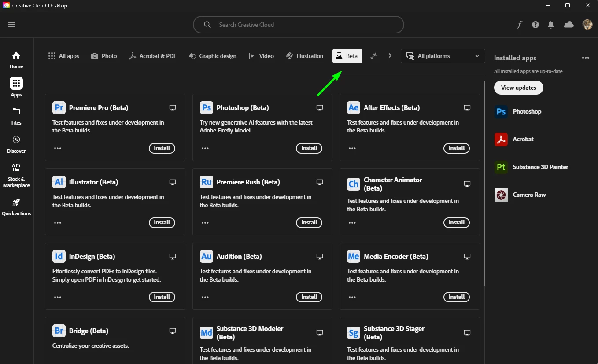Screen dimensions: 598x364
Task: Open Substance 3D Painter from installed apps
Action: coord(532,167)
